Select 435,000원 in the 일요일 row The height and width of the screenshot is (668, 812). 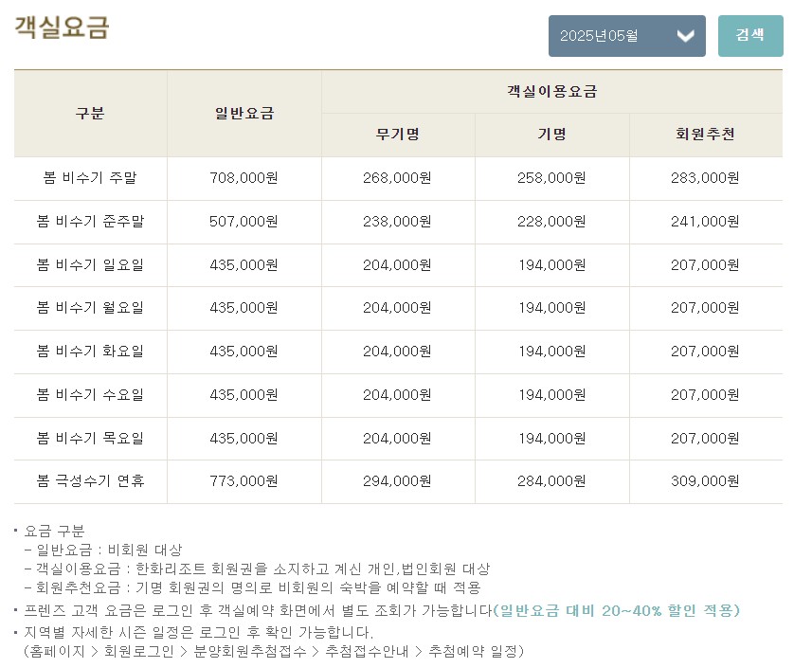244,264
